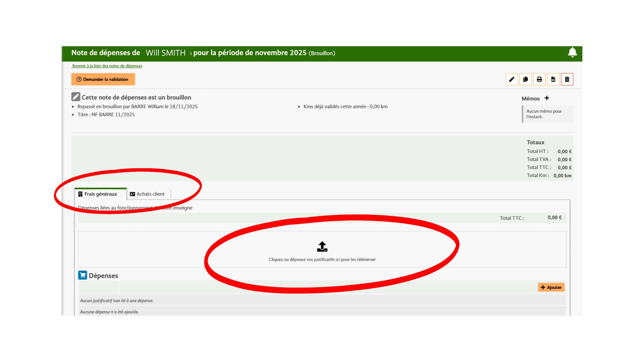Delete the expense note with trash icon

tap(567, 79)
